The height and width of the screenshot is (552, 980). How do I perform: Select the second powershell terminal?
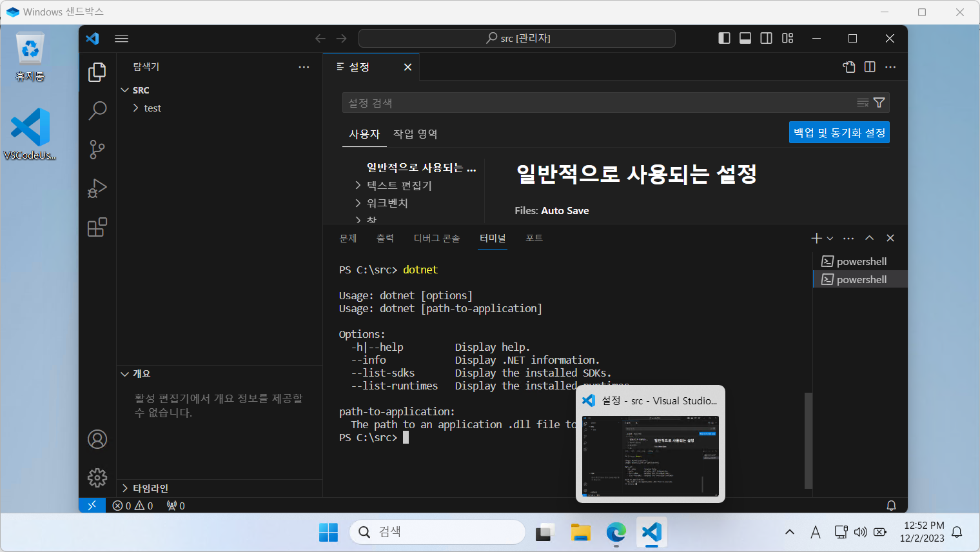860,279
